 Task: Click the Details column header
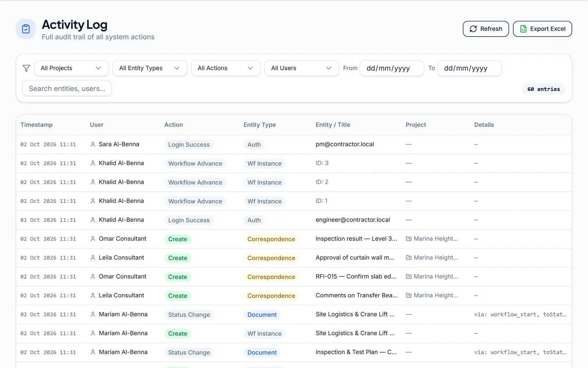click(x=484, y=125)
